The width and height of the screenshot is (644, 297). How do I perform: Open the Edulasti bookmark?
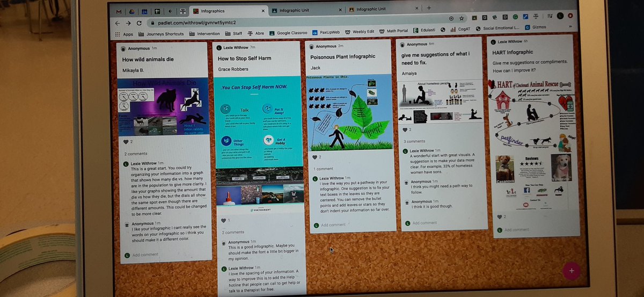(424, 31)
